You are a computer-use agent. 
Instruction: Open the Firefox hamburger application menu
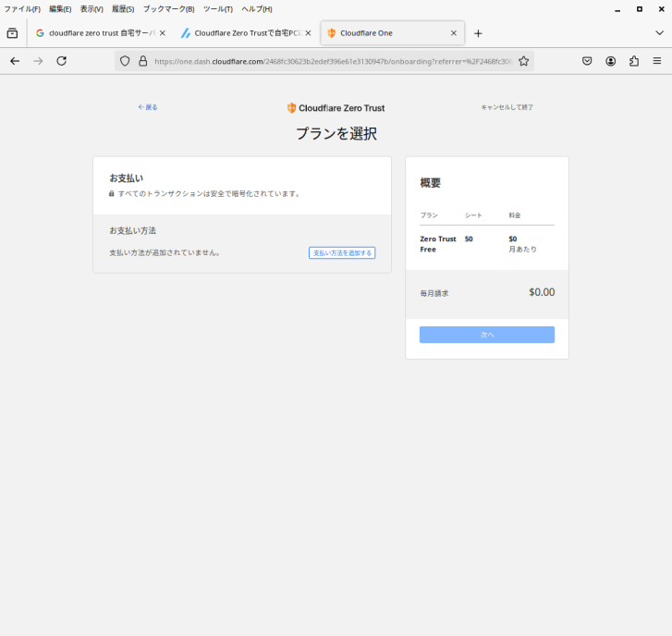(657, 61)
